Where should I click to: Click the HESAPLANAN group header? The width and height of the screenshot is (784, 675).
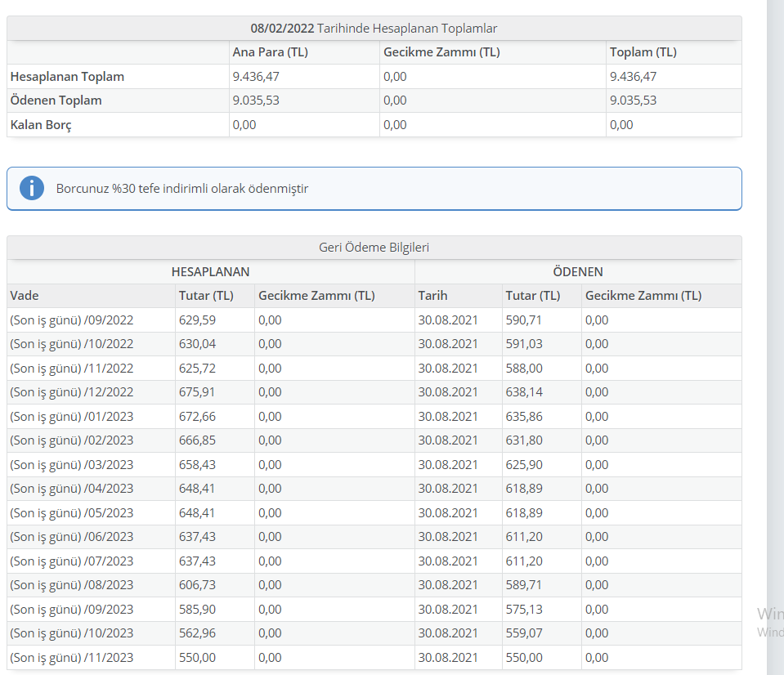tap(210, 272)
